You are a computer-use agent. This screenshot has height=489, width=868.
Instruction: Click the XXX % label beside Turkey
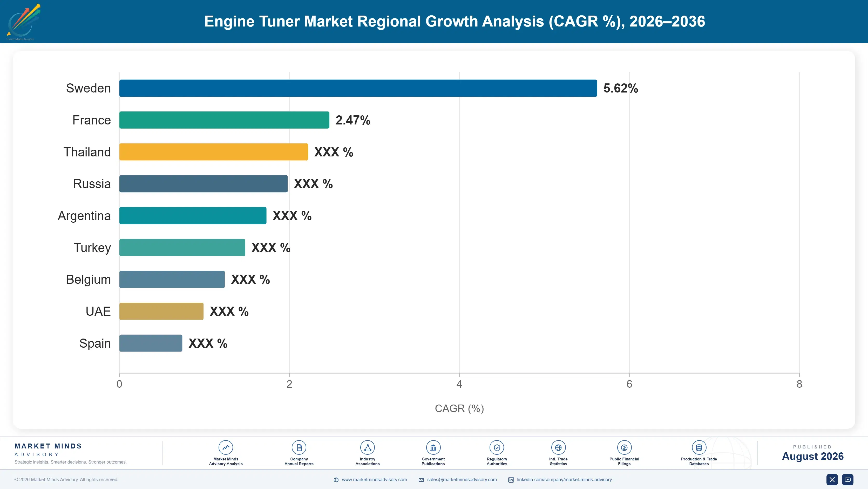271,248
